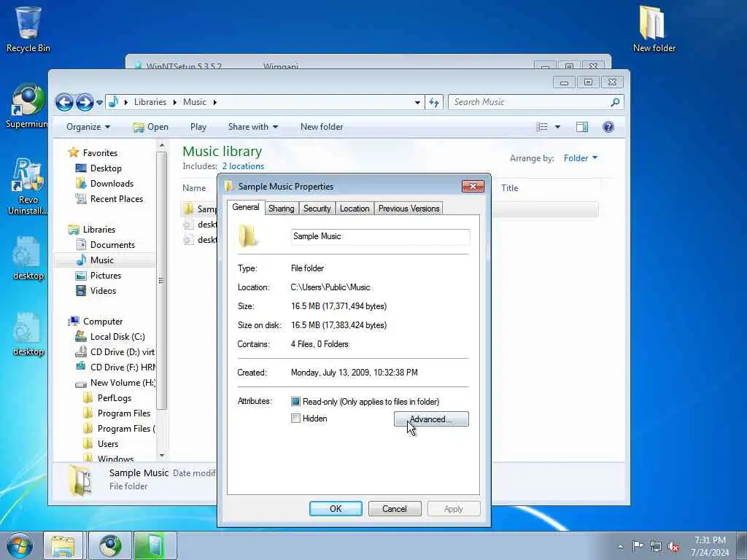Sort by the Title column header

pyautogui.click(x=509, y=188)
